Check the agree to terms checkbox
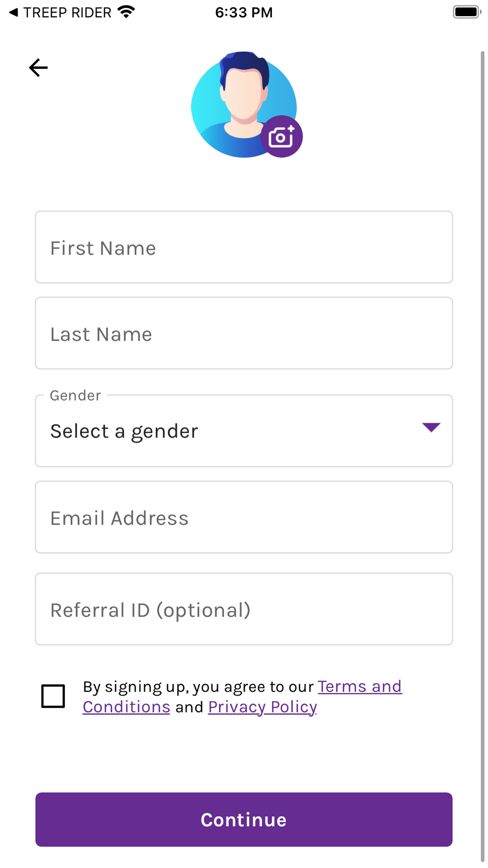Image resolution: width=488 pixels, height=868 pixels. coord(53,696)
